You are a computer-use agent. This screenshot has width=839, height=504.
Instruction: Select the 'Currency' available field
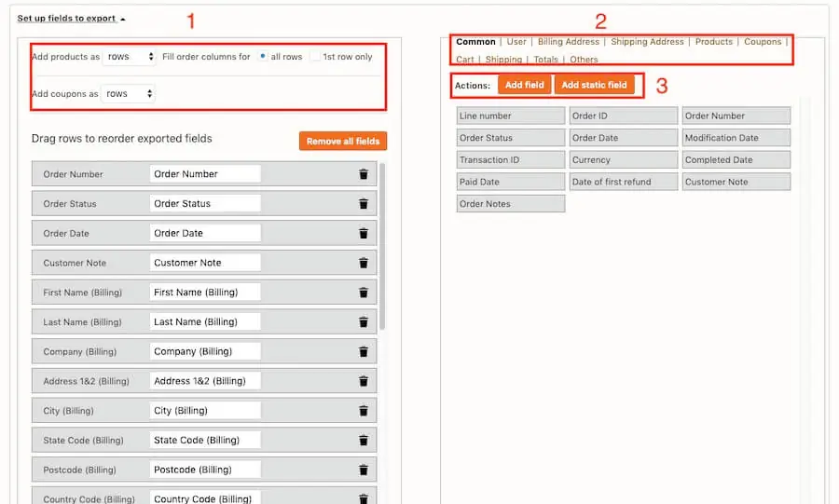pyautogui.click(x=624, y=160)
